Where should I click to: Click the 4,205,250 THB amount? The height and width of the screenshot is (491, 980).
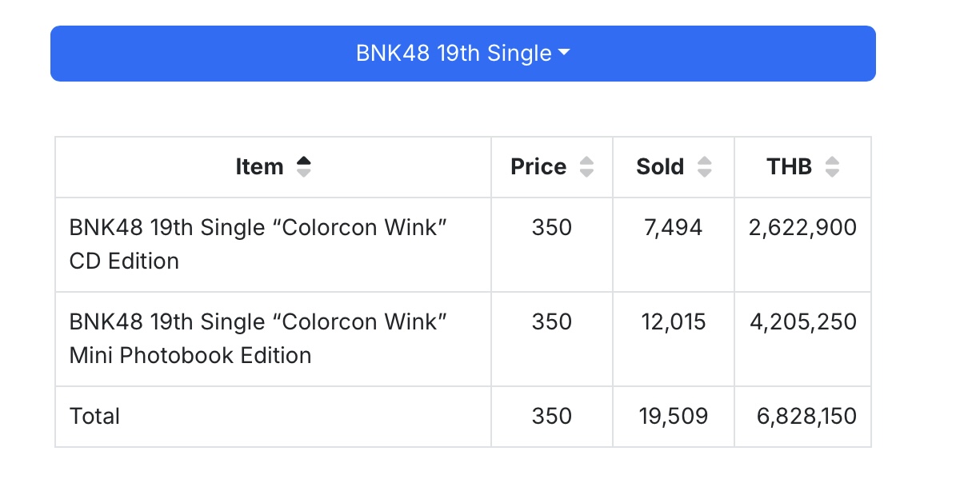[802, 321]
